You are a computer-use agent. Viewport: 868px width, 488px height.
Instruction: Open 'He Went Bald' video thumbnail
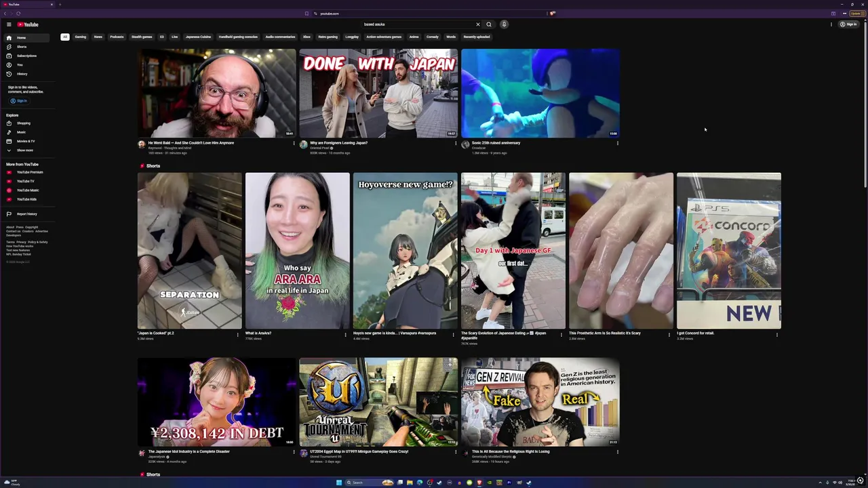tap(216, 93)
